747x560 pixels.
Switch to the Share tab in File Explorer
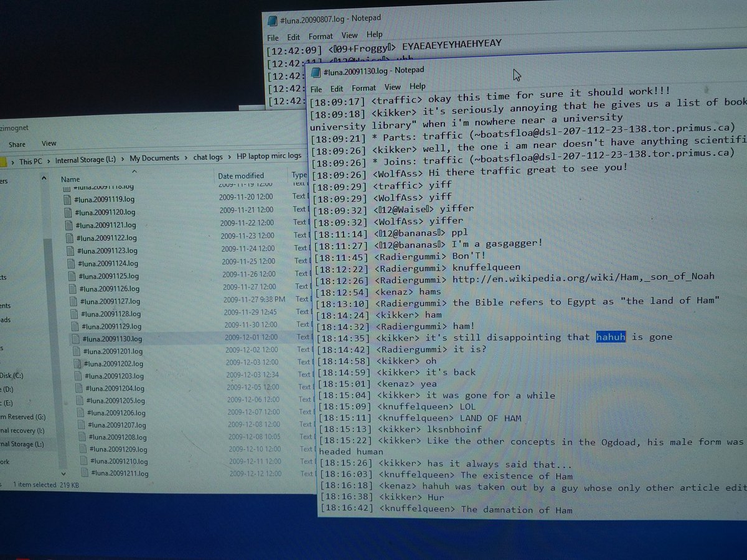tap(17, 144)
